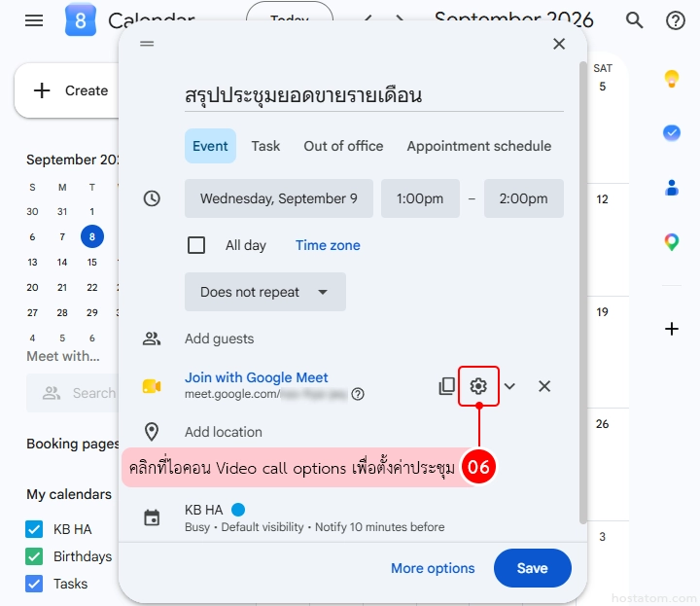Screen dimensions: 700x606
Task: Click the event title field
Action: 374,95
